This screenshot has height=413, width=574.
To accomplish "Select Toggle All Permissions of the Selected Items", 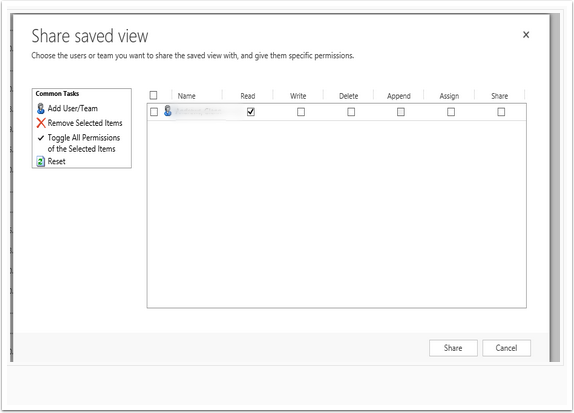I will tap(83, 143).
